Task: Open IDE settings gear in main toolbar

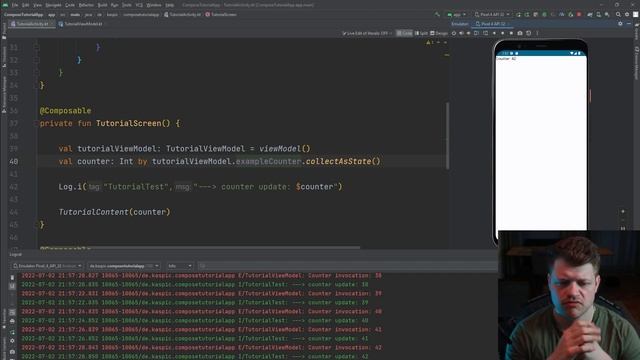Action: click(627, 15)
